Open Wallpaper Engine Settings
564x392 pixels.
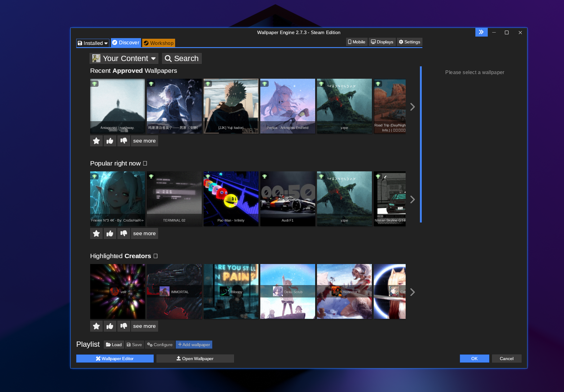[409, 42]
